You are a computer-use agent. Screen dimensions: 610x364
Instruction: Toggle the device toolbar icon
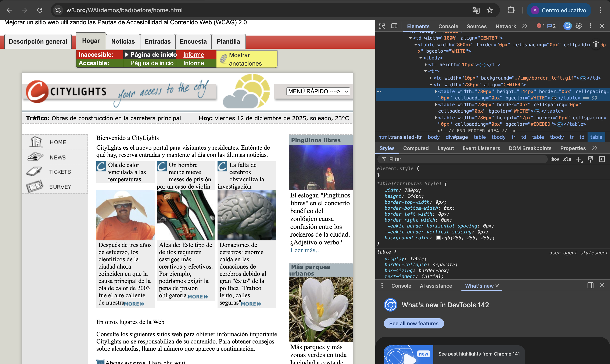click(394, 26)
